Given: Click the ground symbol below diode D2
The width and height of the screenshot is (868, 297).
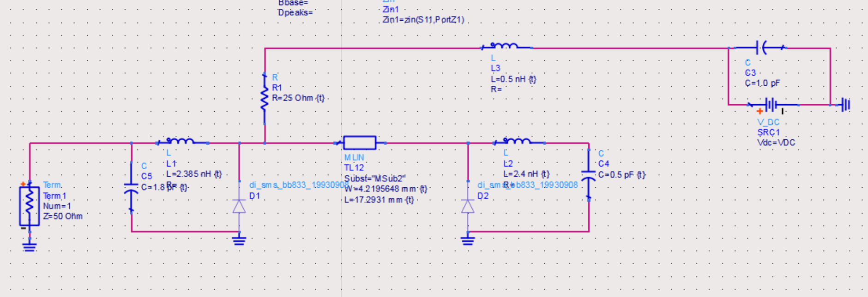Looking at the screenshot, I should 468,239.
